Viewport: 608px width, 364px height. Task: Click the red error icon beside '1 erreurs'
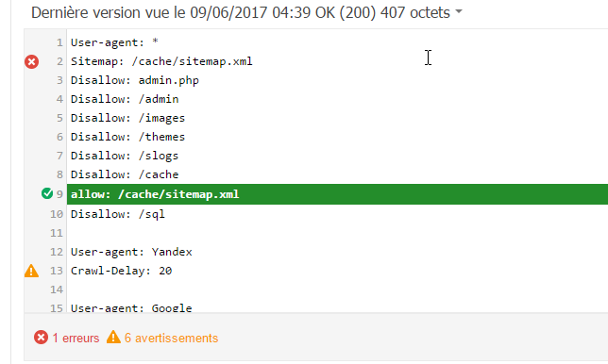point(41,338)
